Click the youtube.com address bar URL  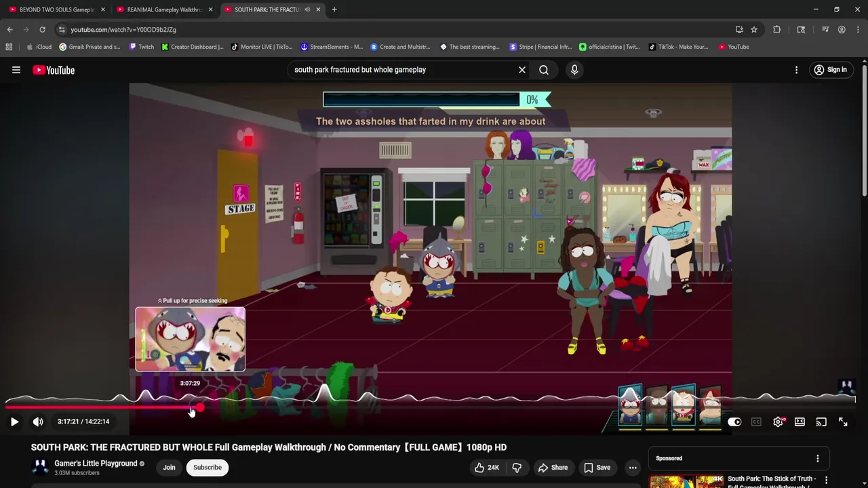tap(123, 30)
